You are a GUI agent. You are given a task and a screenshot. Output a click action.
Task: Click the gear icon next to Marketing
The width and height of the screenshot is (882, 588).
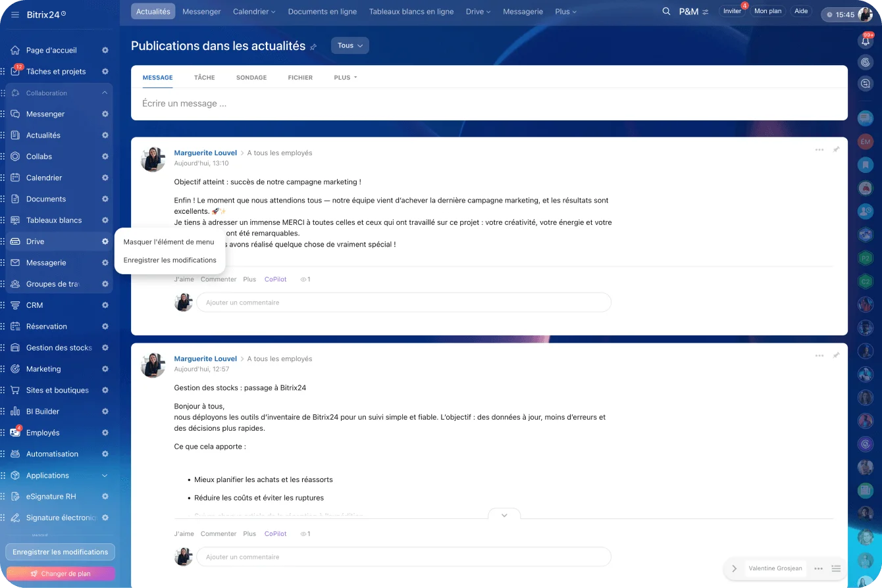pos(105,369)
